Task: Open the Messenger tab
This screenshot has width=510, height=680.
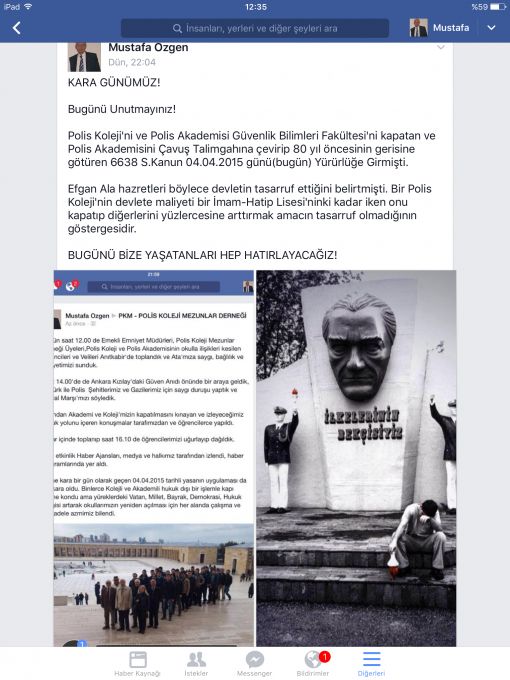Action: (255, 664)
